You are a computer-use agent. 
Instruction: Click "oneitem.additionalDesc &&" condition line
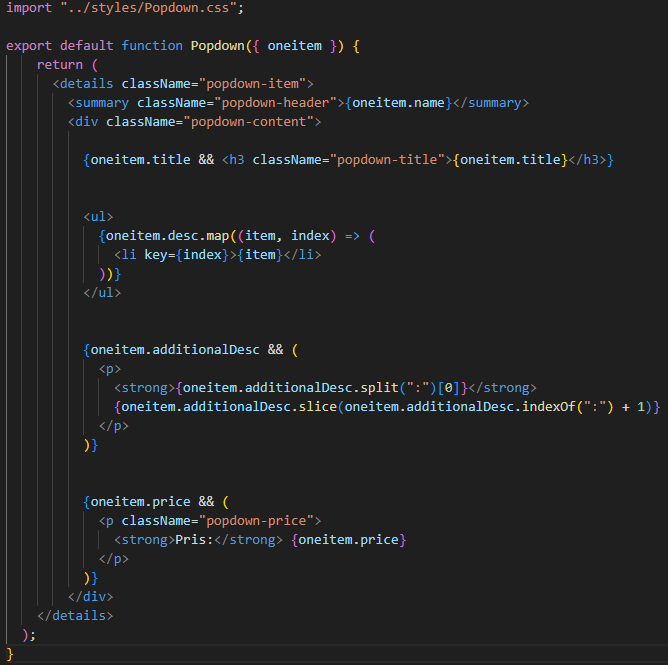[190, 350]
